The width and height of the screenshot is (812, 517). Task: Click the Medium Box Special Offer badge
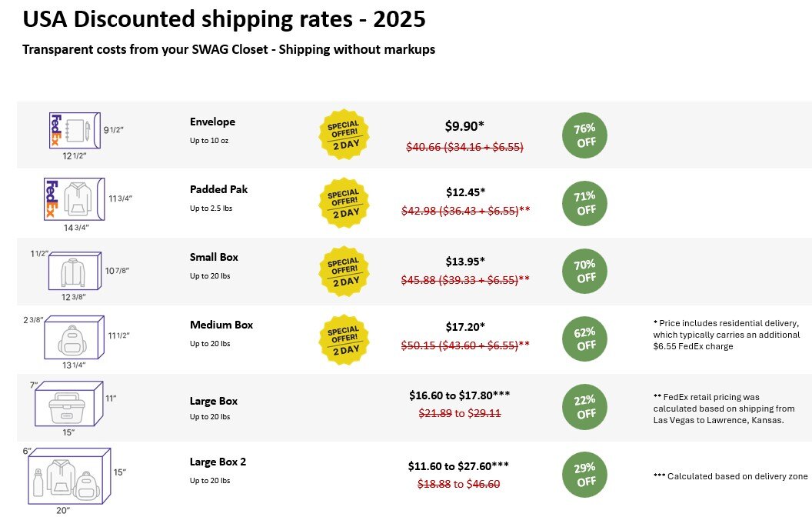tap(344, 339)
